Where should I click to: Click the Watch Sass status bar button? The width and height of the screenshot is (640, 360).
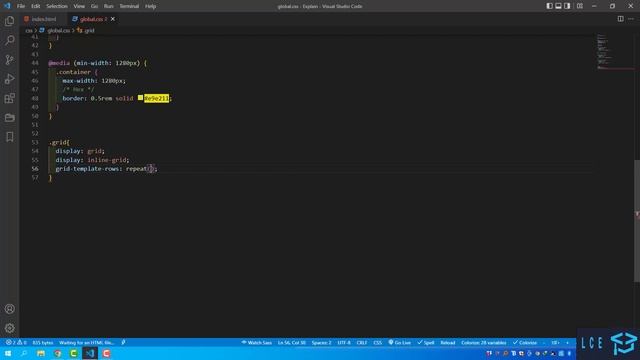pos(257,342)
